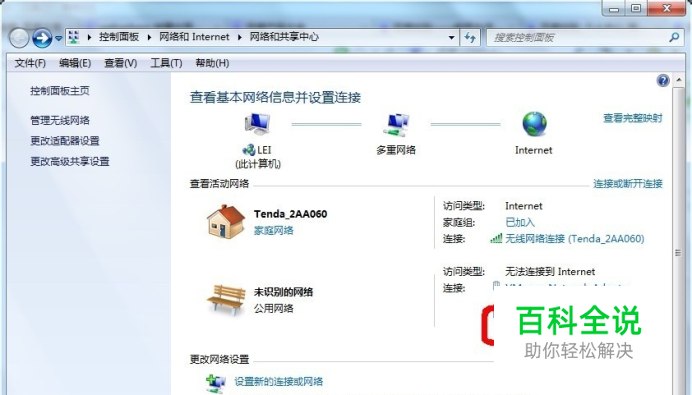Click the Internet globe icon
The width and height of the screenshot is (692, 395).
(534, 124)
